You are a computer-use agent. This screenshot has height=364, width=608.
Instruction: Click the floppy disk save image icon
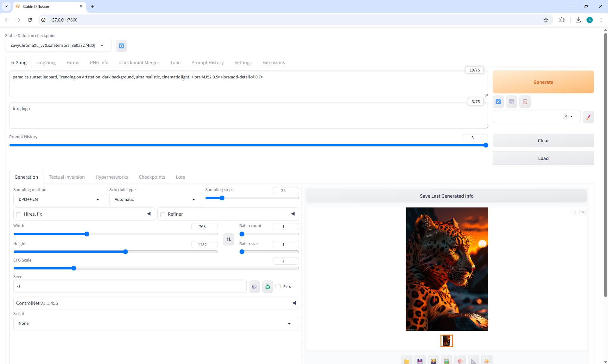pyautogui.click(x=420, y=361)
